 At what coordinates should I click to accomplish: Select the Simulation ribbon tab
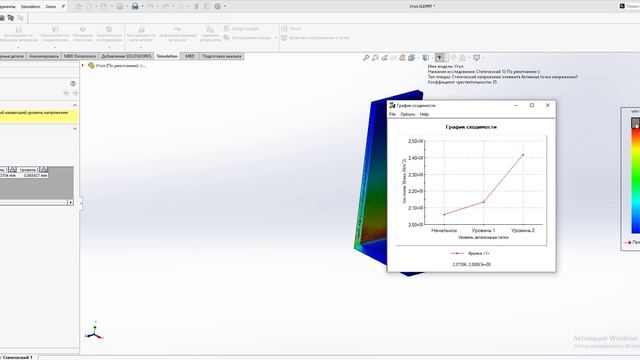[167, 56]
